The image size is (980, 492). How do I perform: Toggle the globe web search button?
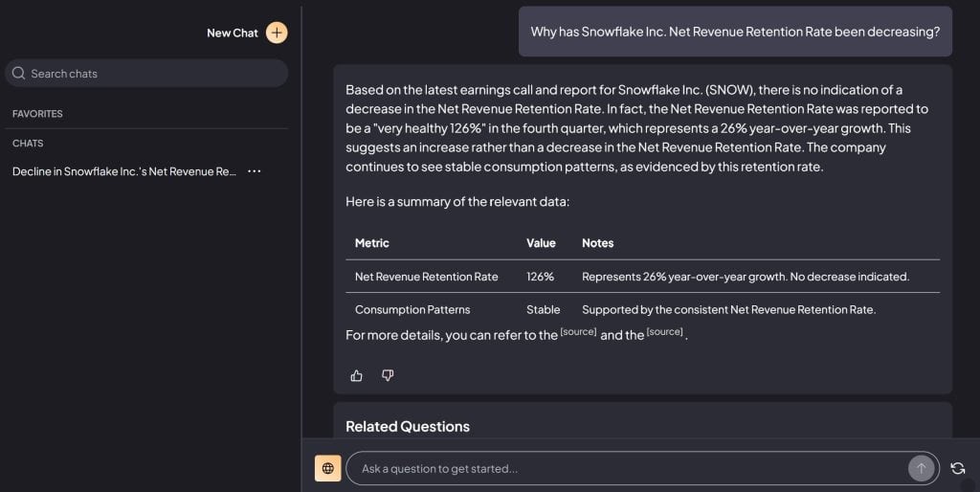(328, 468)
